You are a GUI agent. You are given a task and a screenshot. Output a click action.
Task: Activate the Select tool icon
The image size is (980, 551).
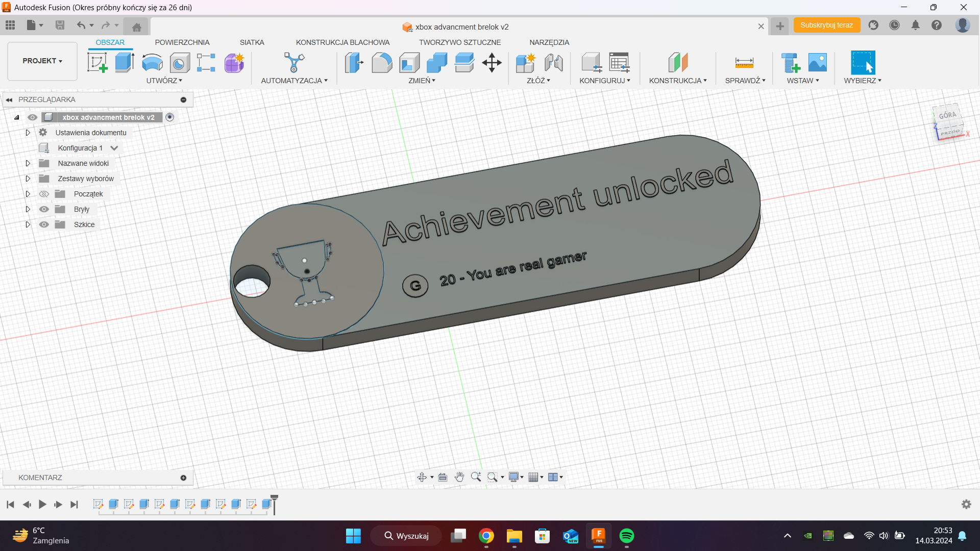click(x=863, y=63)
